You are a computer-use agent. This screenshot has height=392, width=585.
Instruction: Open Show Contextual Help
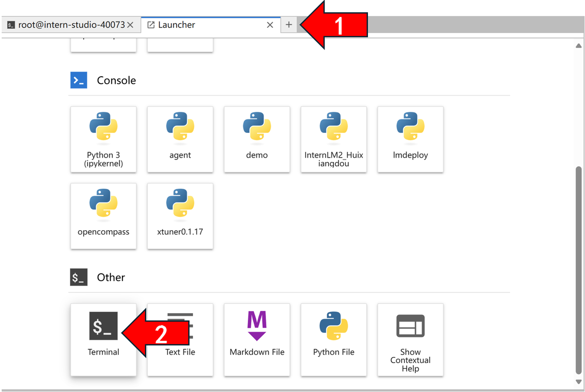click(410, 339)
